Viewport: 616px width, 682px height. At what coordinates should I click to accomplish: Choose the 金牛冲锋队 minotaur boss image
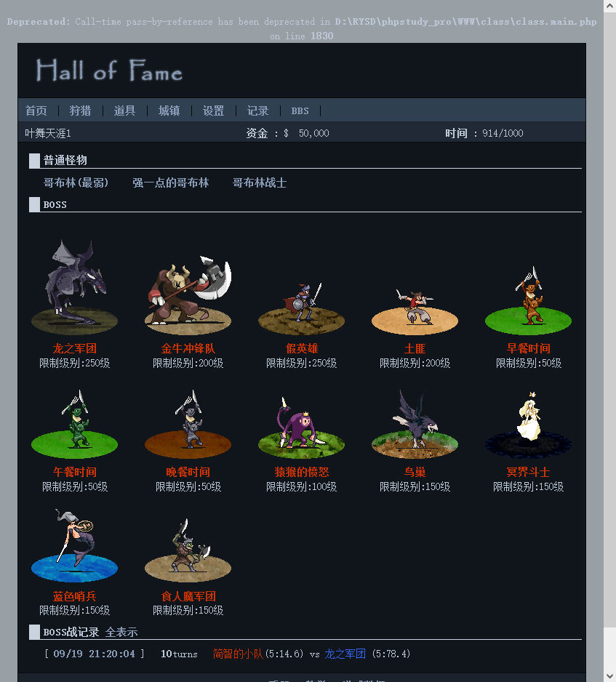click(188, 294)
